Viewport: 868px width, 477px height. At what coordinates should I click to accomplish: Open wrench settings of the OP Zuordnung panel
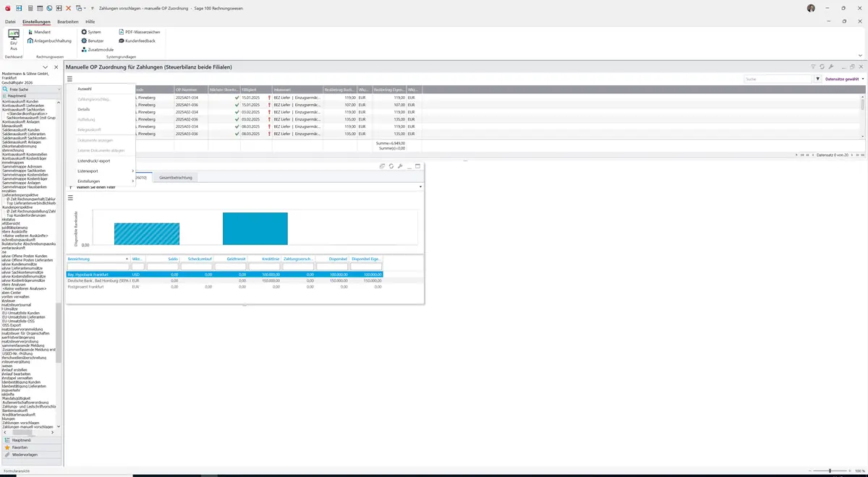[x=831, y=66]
